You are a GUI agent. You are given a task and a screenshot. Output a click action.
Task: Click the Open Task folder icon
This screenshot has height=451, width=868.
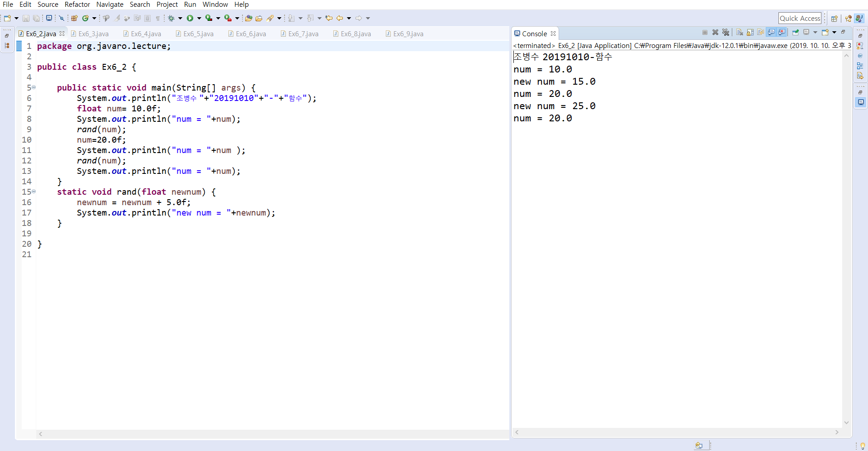click(259, 19)
